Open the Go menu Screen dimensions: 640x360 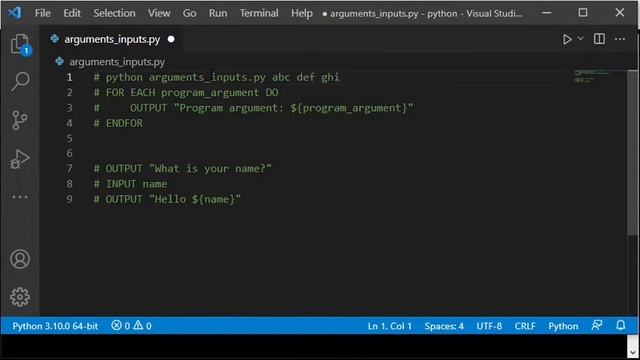coord(189,13)
